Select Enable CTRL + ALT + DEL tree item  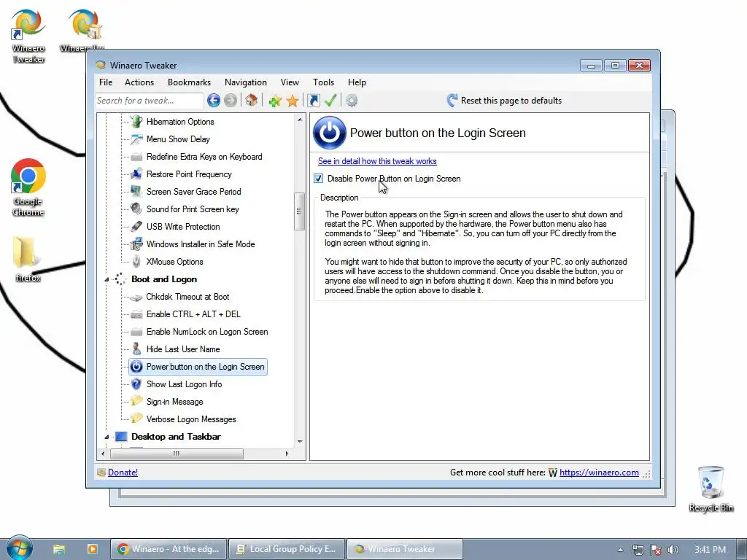pyautogui.click(x=193, y=314)
